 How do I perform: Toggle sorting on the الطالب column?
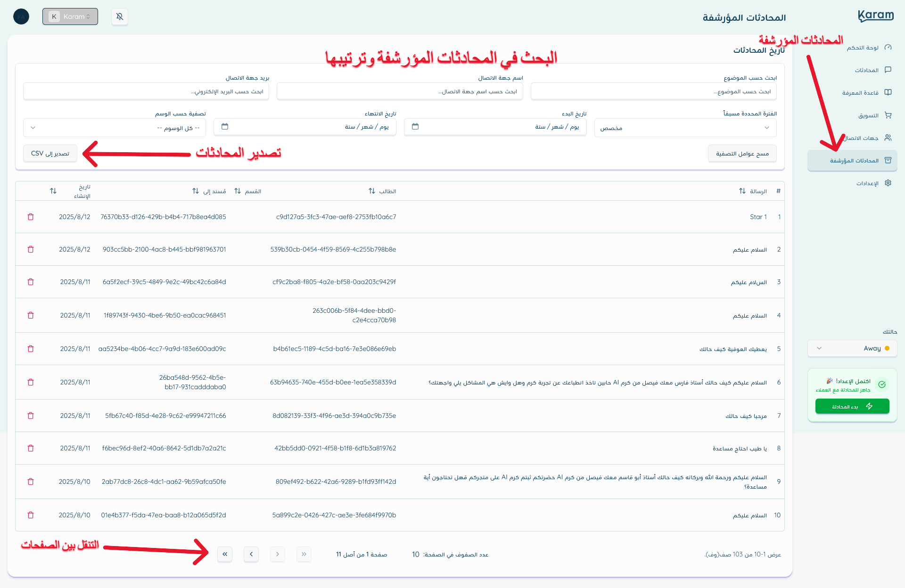371,191
